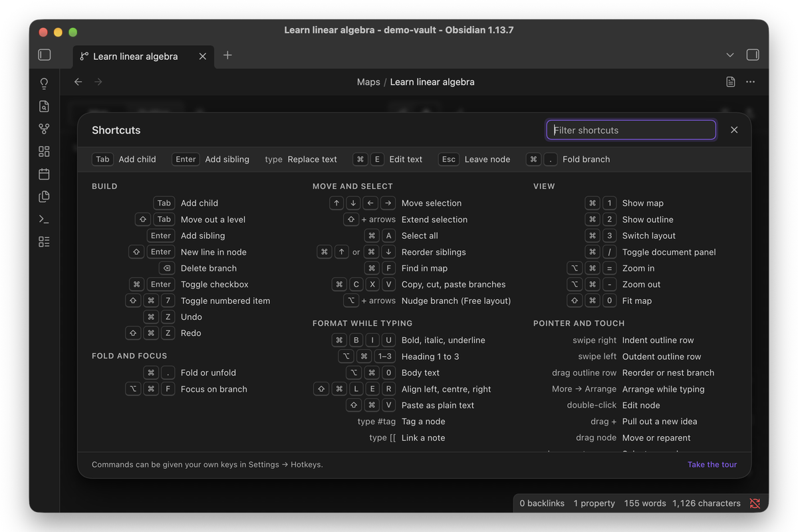The width and height of the screenshot is (798, 532).
Task: Click Maps in the breadcrumb
Action: pyautogui.click(x=368, y=82)
